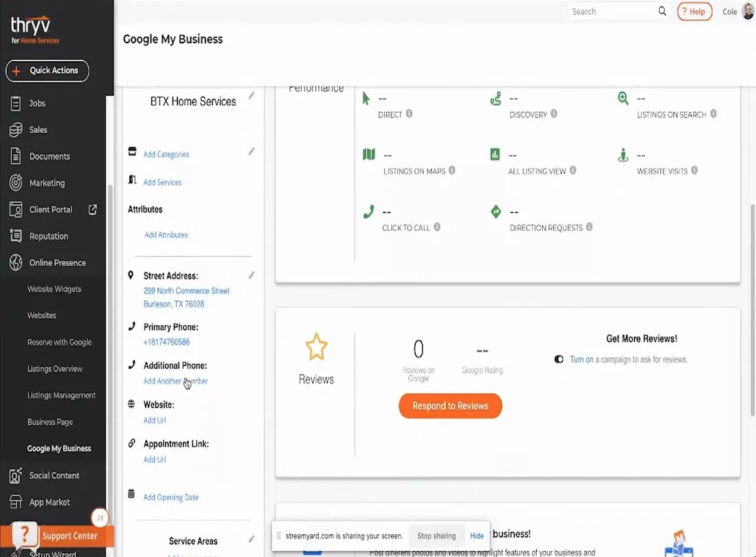Click info icon next to WEBSITE VISITS

tap(694, 171)
